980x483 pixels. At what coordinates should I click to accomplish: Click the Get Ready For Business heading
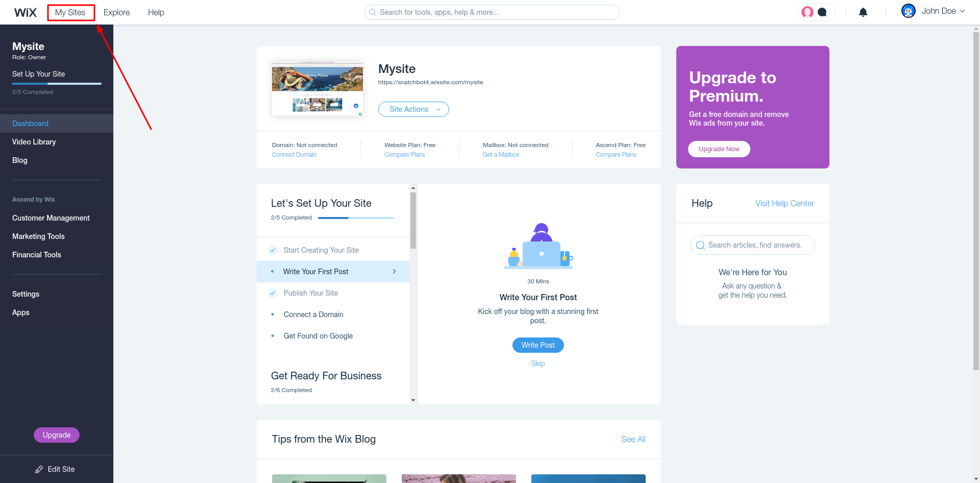326,376
